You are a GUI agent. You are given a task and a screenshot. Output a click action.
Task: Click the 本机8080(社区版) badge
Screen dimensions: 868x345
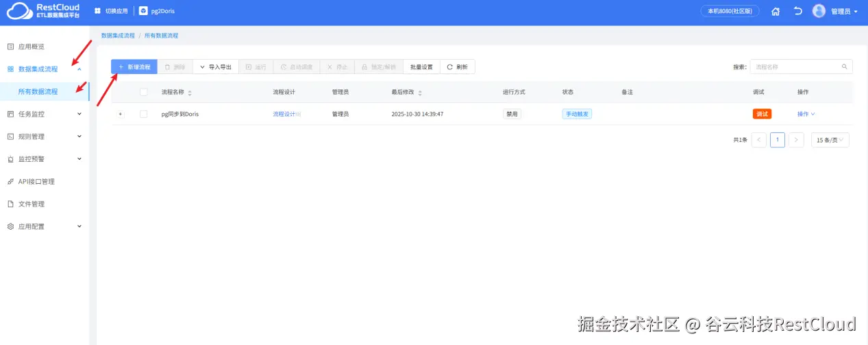pyautogui.click(x=730, y=11)
